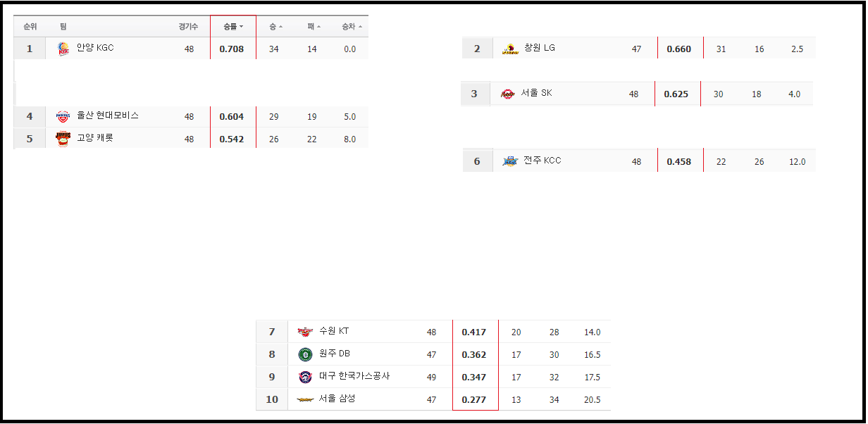Click the 순위 column header

coord(30,27)
